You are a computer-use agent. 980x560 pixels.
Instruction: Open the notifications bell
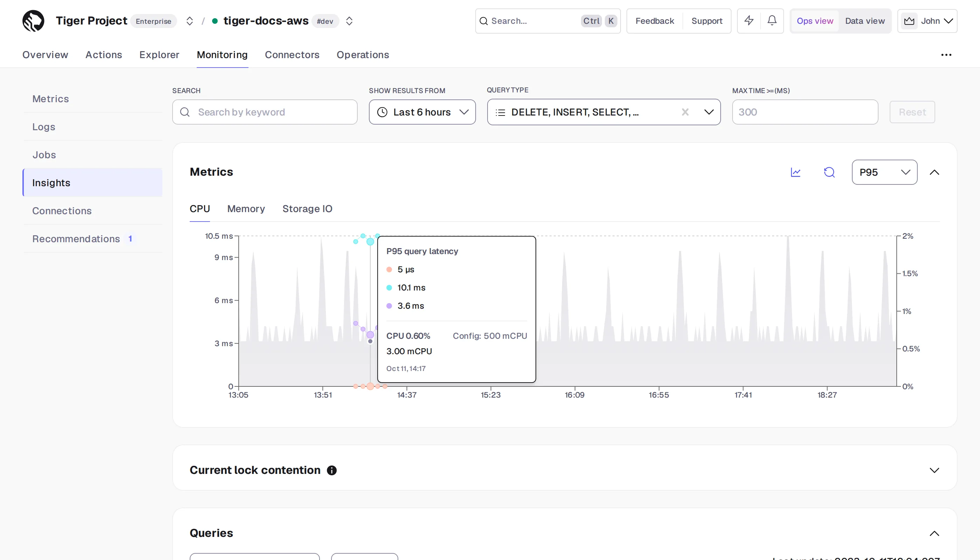(x=772, y=21)
